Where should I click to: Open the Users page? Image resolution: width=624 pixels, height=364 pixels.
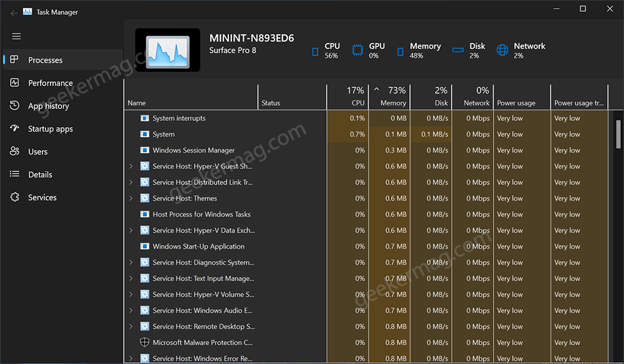pos(63,151)
